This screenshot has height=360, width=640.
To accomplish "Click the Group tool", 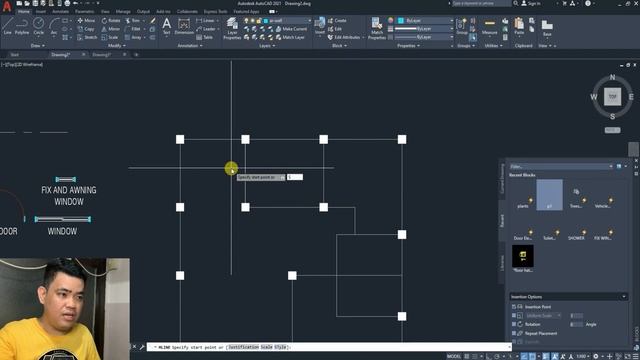I will click(462, 27).
